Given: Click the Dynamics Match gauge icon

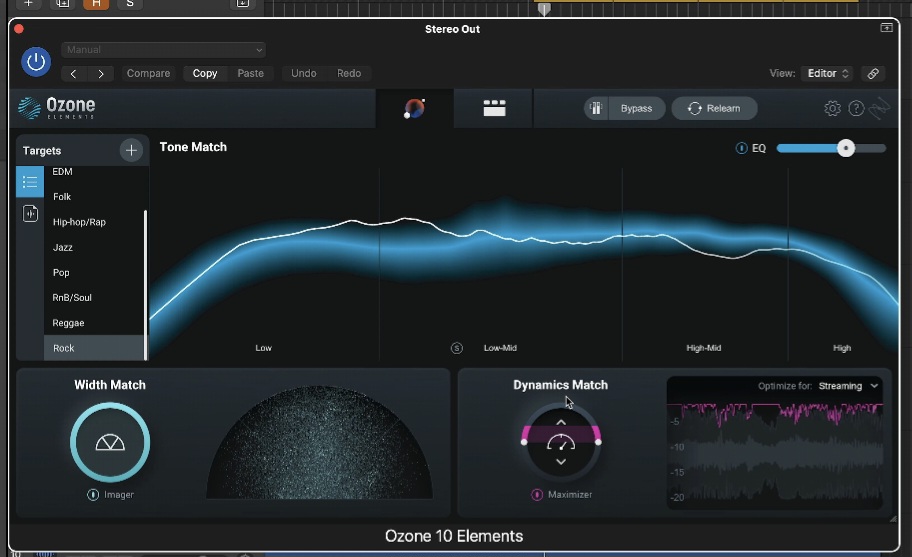Looking at the screenshot, I should pos(561,442).
